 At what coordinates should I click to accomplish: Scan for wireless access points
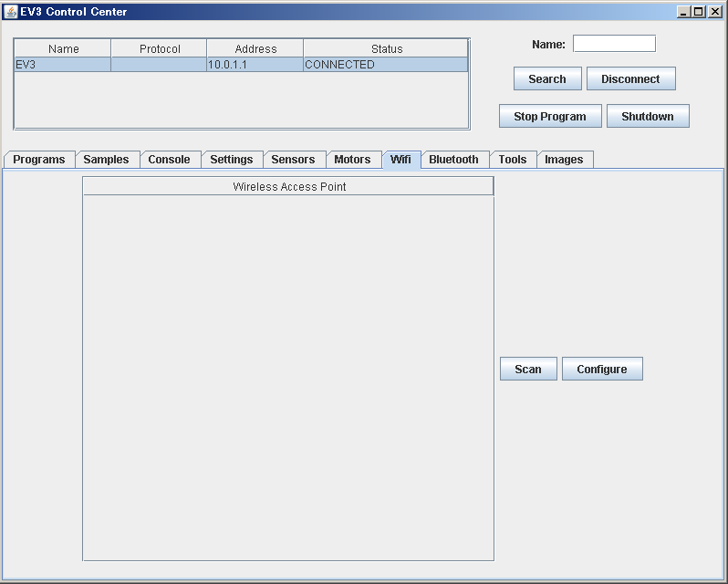(x=528, y=369)
